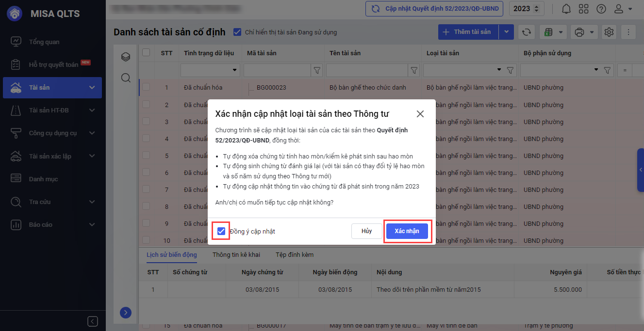Open the table settings gear icon
The image size is (644, 331).
(x=609, y=32)
